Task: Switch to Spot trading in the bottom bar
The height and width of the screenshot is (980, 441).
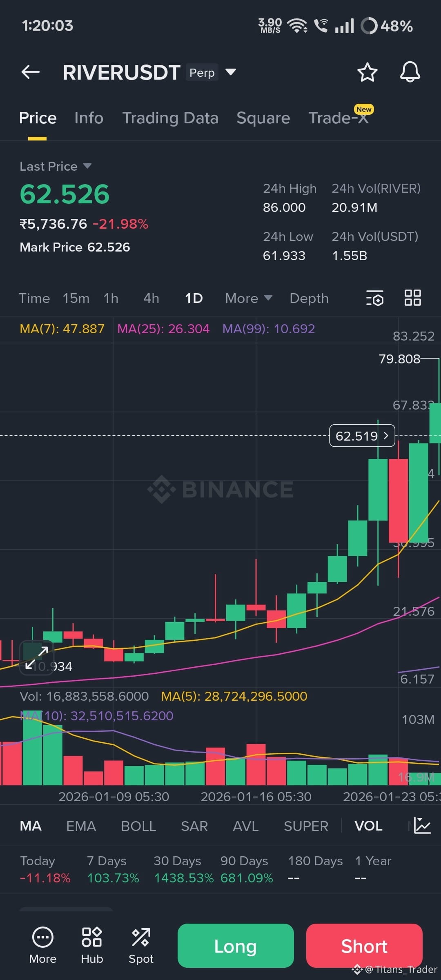Action: point(141,945)
